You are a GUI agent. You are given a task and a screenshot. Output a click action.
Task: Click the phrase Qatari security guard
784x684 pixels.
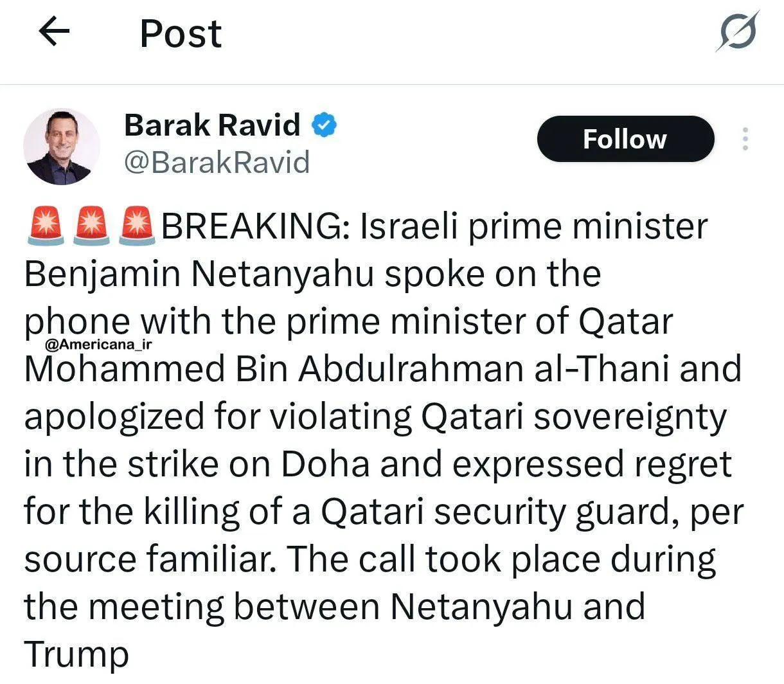(x=495, y=512)
